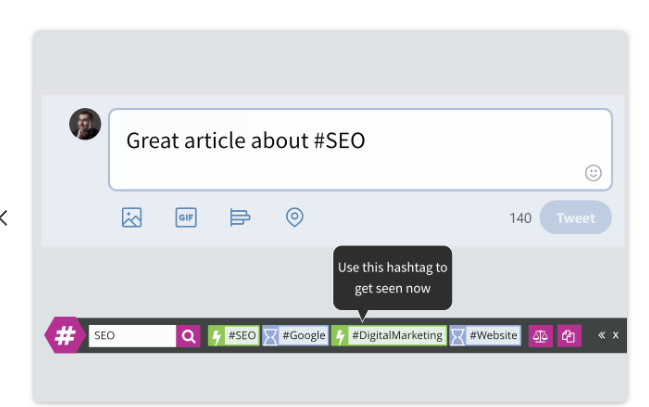Click the location pin icon

point(294,217)
